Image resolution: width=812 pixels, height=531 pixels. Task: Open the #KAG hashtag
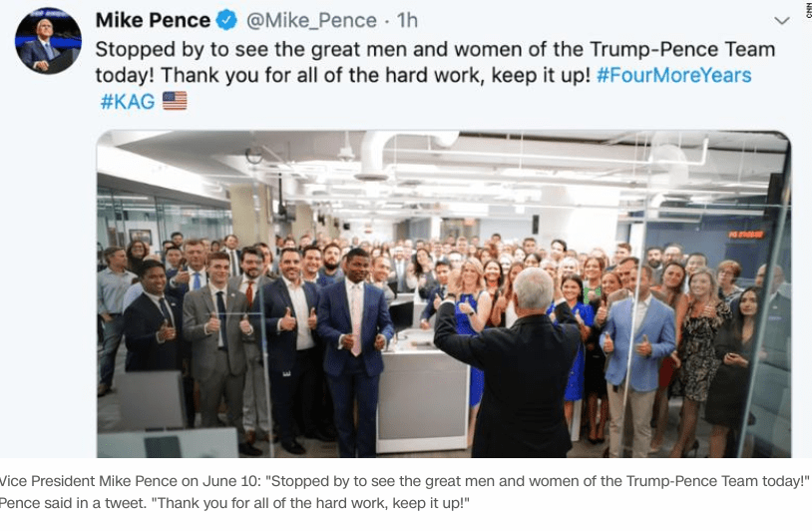coord(126,101)
